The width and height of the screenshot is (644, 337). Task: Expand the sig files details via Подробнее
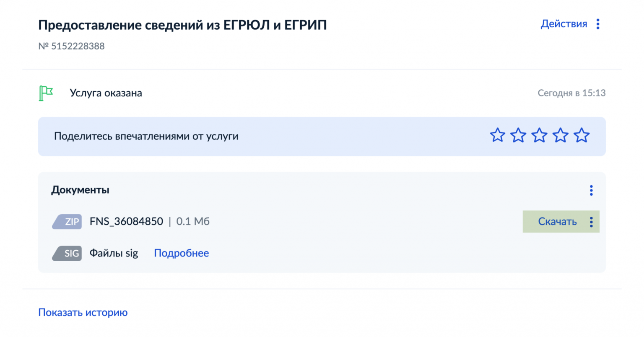(x=181, y=253)
